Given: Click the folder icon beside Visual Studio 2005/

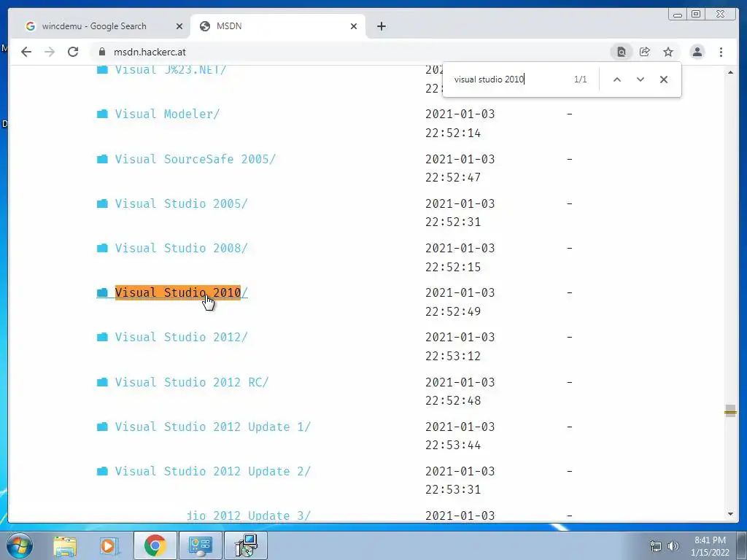Looking at the screenshot, I should [x=102, y=203].
